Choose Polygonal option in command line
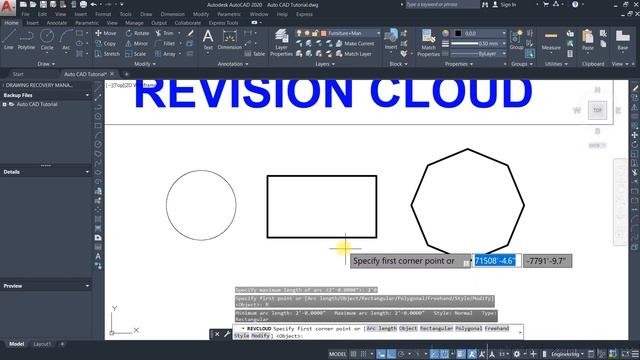 coord(469,328)
